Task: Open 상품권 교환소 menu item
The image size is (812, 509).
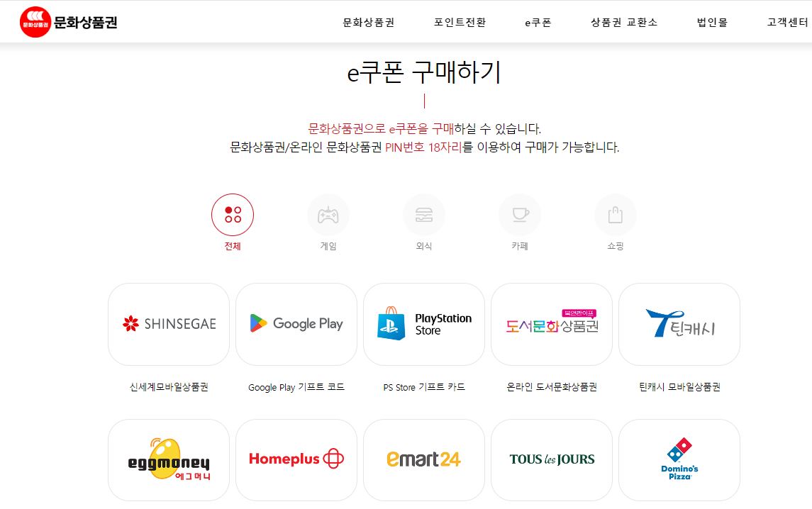Action: click(x=624, y=22)
